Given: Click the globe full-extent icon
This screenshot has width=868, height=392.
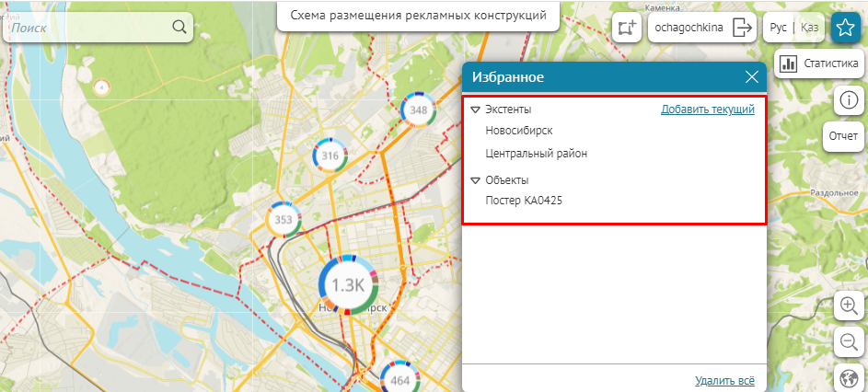Looking at the screenshot, I should (849, 378).
